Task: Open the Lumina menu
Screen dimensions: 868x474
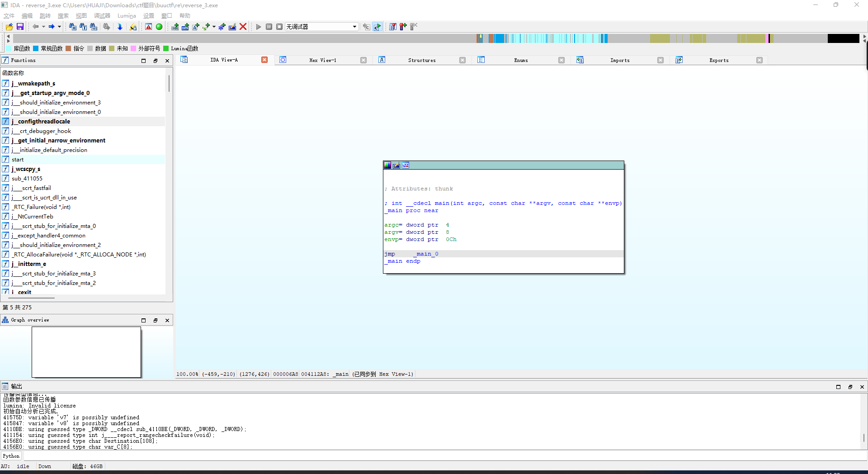Action: tap(127, 16)
